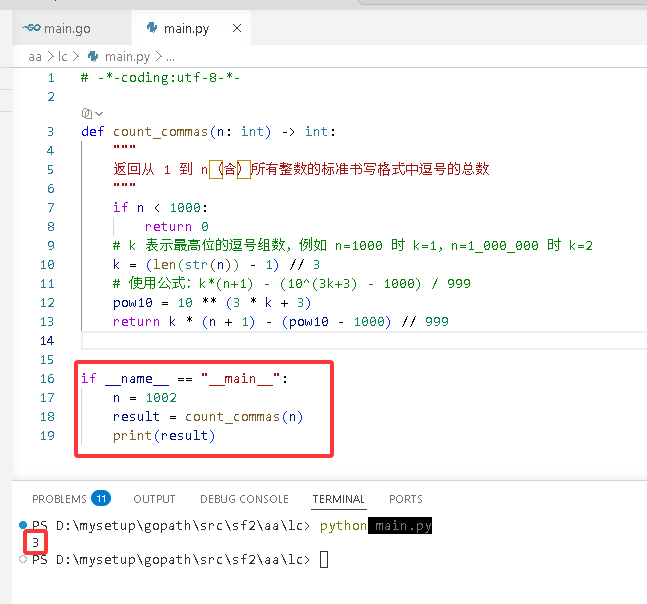Expand the breadcrumb ellipsis symbol list

170,57
